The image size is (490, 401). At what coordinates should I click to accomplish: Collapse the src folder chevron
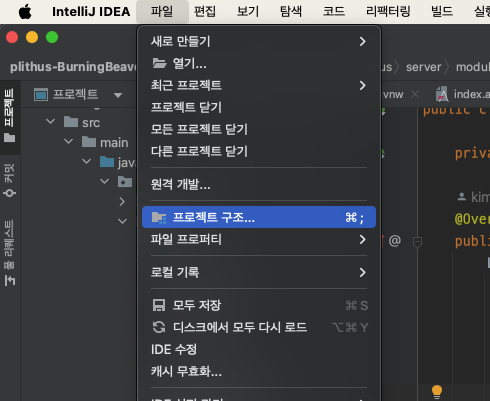(51, 121)
